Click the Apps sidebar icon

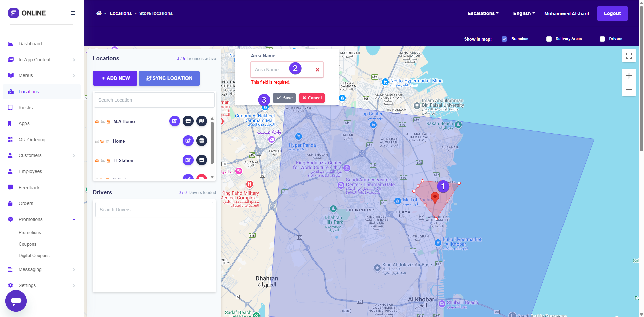pyautogui.click(x=10, y=123)
